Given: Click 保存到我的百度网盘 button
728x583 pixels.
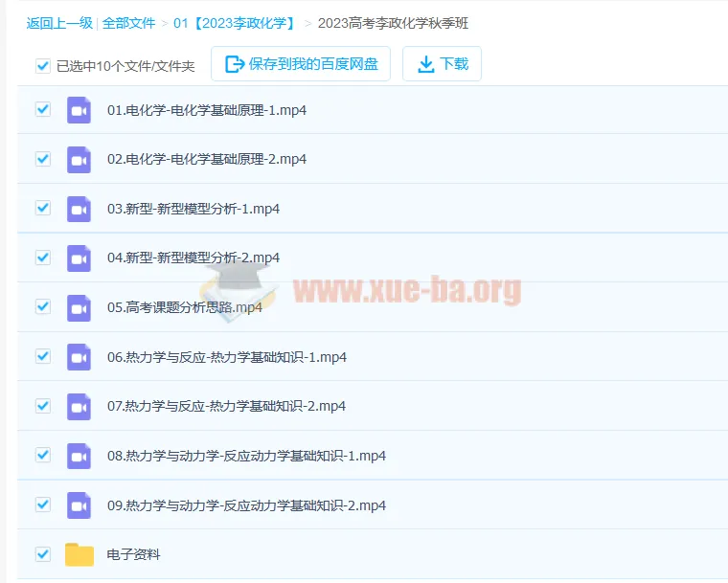Looking at the screenshot, I should (301, 64).
